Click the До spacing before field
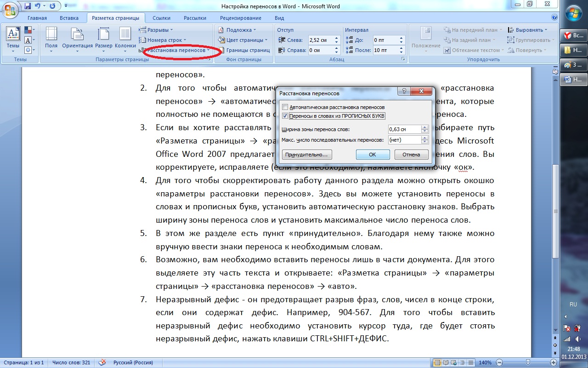Screen dimensions: 588x368 [x=385, y=40]
